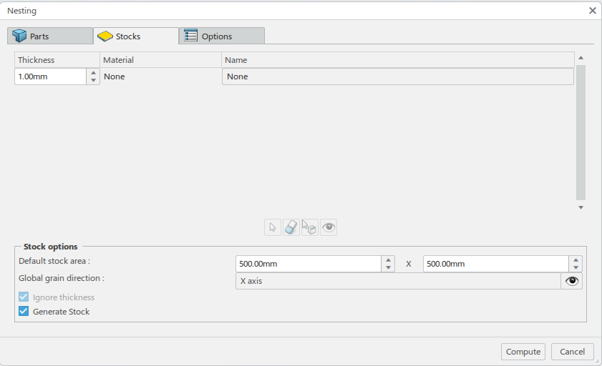Click the pointer selection tool icon
Image resolution: width=602 pixels, height=366 pixels.
point(273,228)
